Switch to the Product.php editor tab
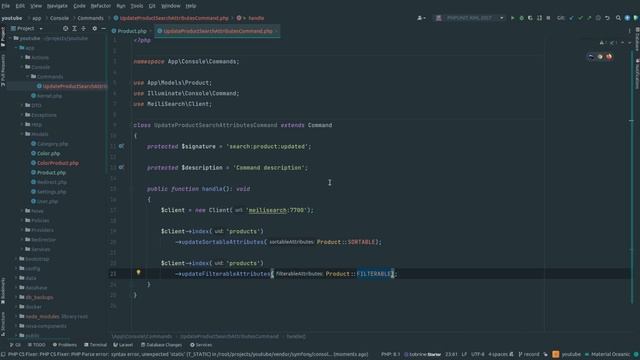This screenshot has width=640, height=360. [131, 31]
